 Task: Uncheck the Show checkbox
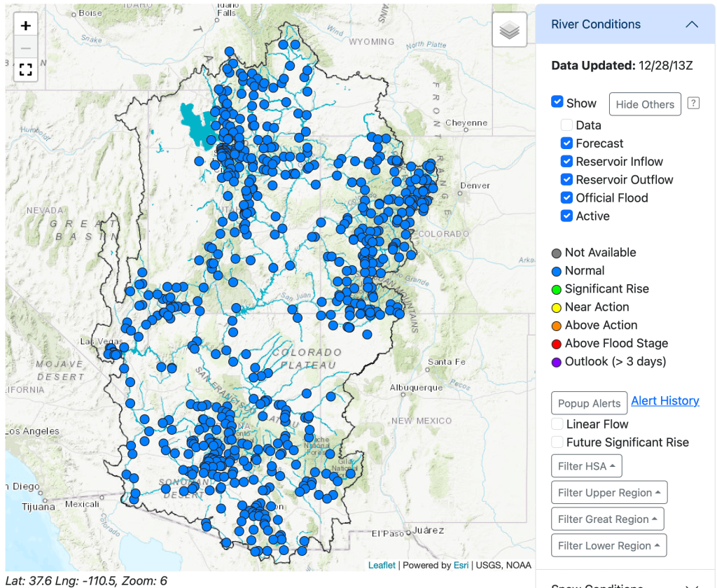(557, 102)
